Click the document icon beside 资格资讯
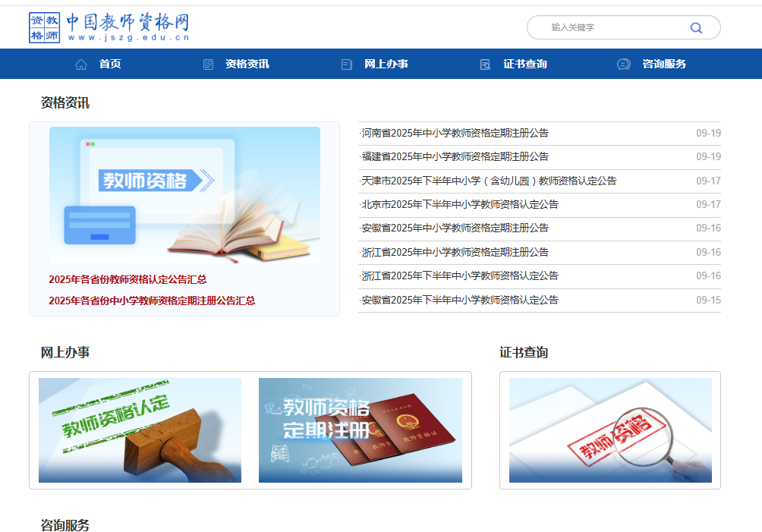762x532 pixels. 207,64
